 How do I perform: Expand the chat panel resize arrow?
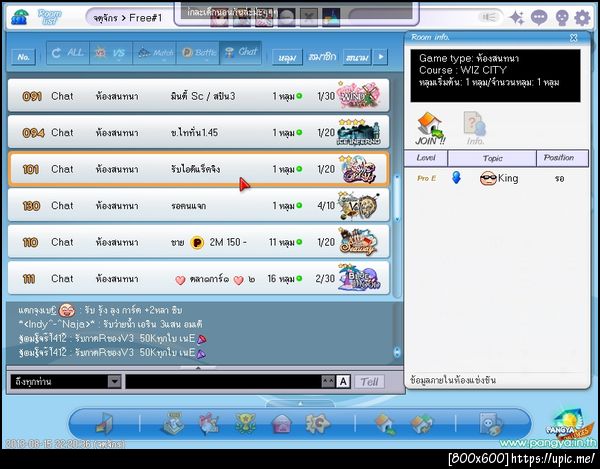pyautogui.click(x=198, y=368)
